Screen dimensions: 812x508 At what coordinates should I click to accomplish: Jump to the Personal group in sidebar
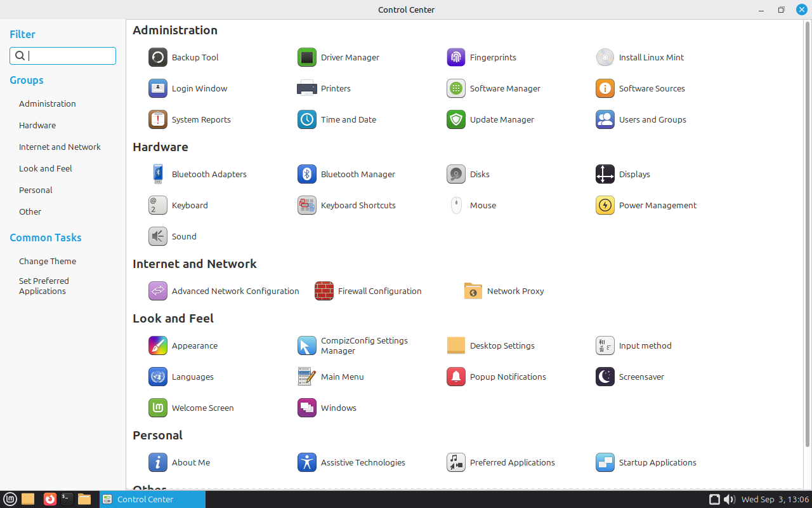tap(36, 190)
